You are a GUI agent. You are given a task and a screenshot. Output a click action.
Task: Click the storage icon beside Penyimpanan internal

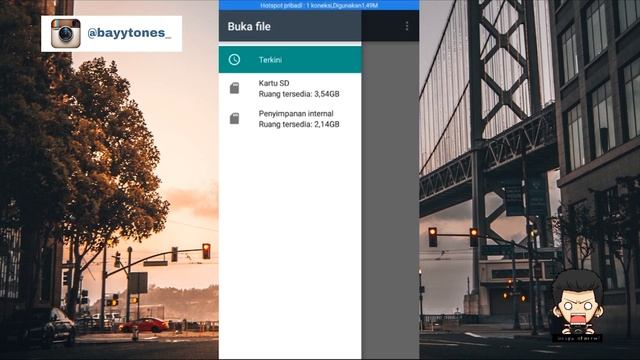(x=234, y=119)
